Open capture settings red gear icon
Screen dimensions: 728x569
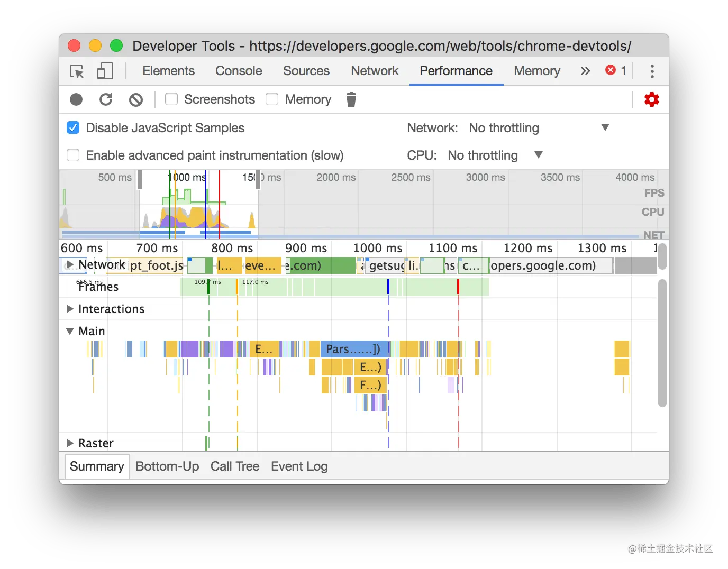tap(652, 99)
